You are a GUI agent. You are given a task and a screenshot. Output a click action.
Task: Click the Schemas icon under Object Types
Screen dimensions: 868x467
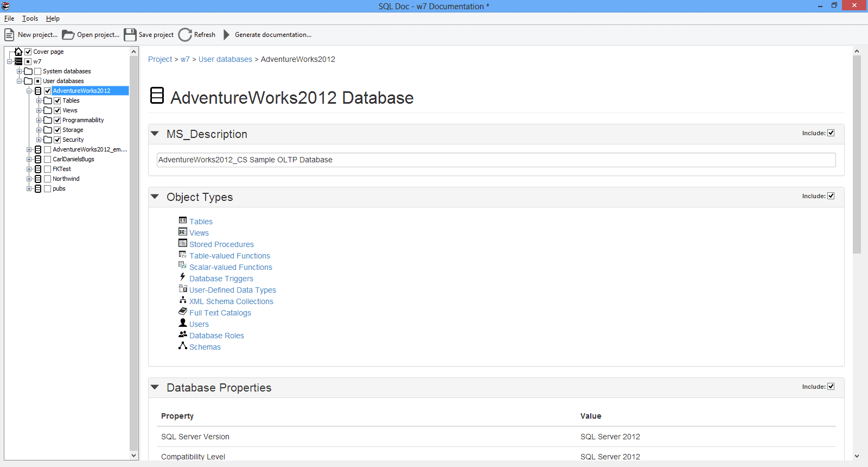(x=183, y=345)
